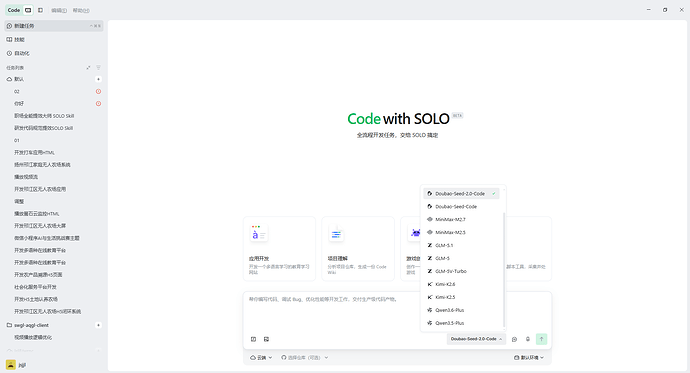Choose Qwen3.6-Plus from model list
The width and height of the screenshot is (690, 373).
tap(461, 310)
